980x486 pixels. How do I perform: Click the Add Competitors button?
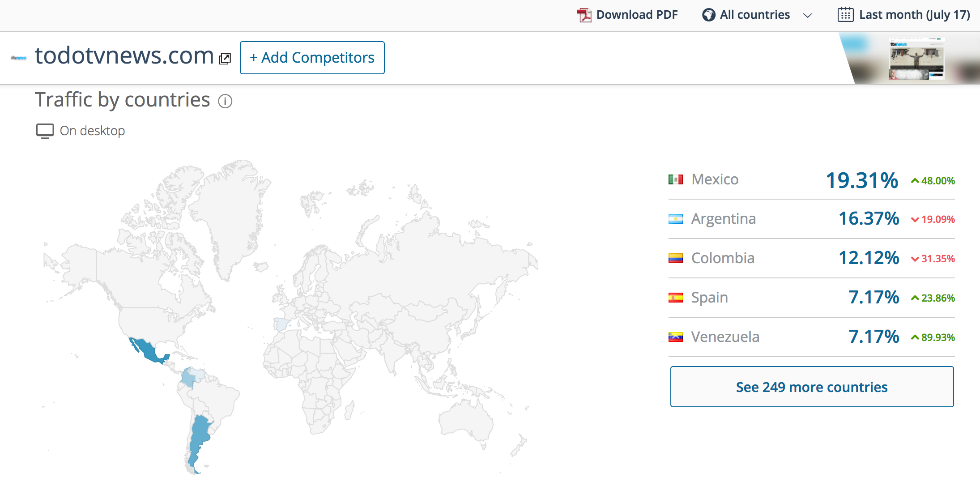click(x=312, y=58)
